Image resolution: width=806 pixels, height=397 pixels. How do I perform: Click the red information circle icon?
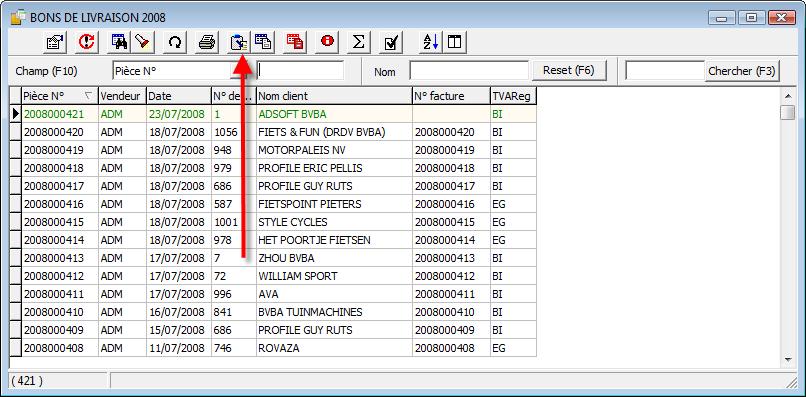tap(327, 42)
